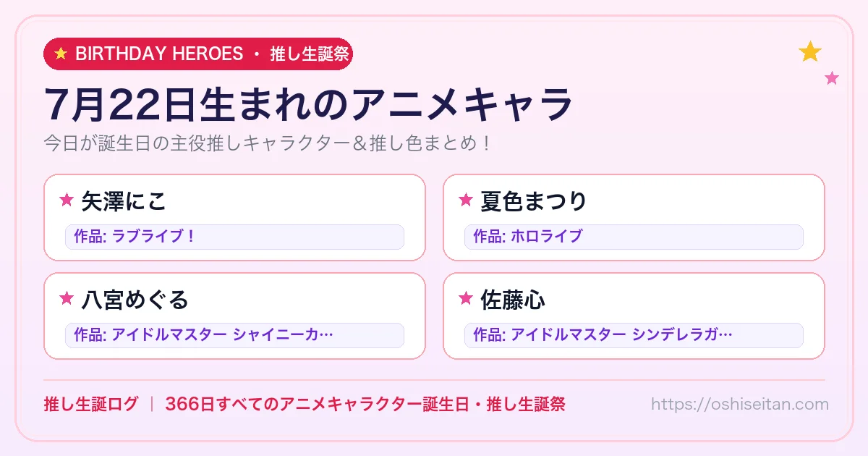
Task: Click the pink star beside 佐藤心
Action: (466, 298)
